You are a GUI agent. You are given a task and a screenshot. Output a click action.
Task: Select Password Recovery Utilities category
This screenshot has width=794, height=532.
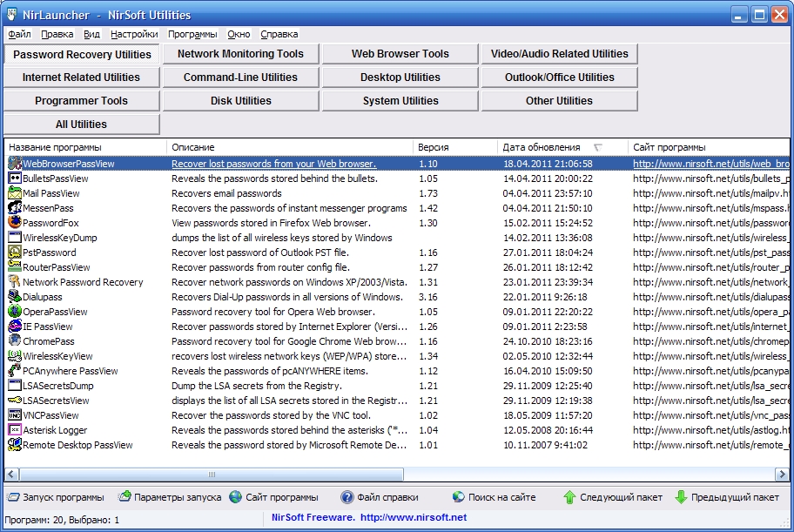82,54
